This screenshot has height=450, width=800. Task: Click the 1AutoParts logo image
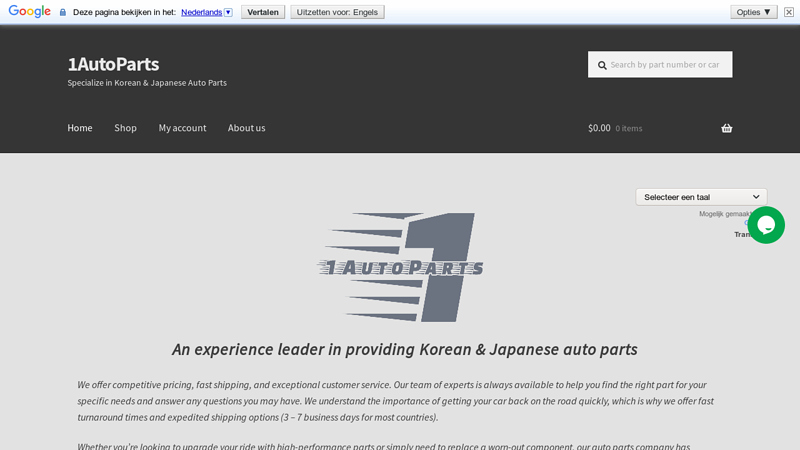401,267
